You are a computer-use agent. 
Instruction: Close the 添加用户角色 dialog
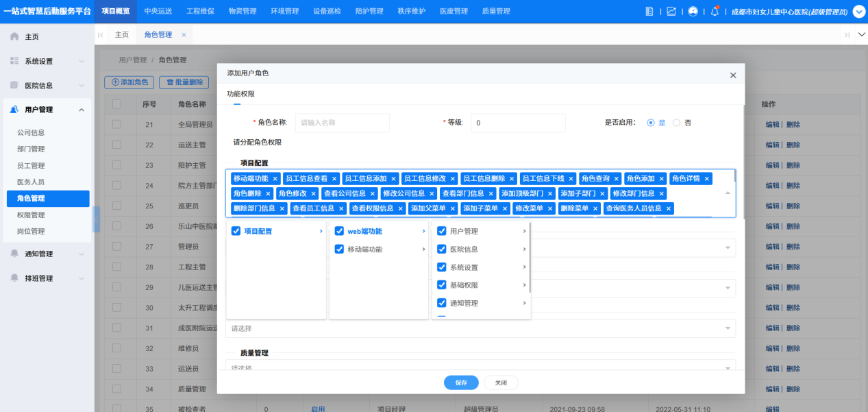733,75
